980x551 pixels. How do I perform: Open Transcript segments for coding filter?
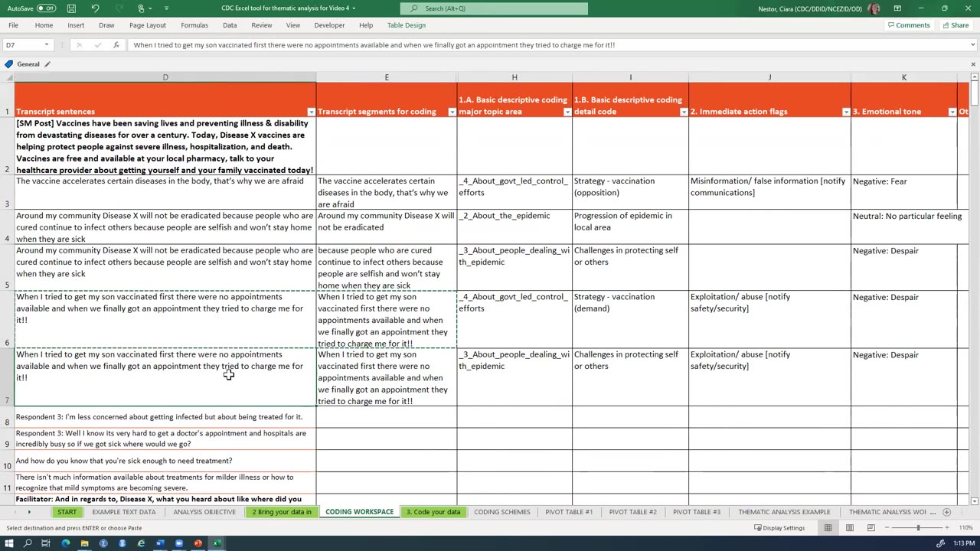pos(452,112)
